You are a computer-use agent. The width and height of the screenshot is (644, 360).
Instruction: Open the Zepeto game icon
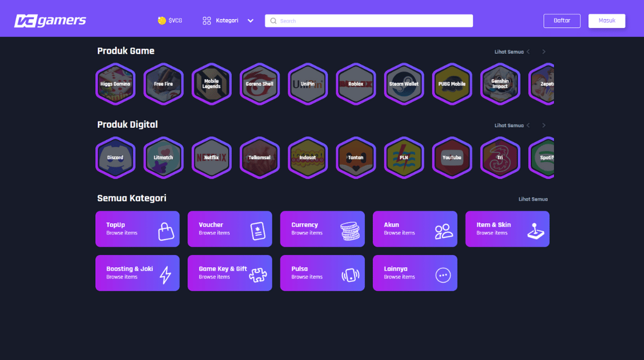pyautogui.click(x=542, y=84)
